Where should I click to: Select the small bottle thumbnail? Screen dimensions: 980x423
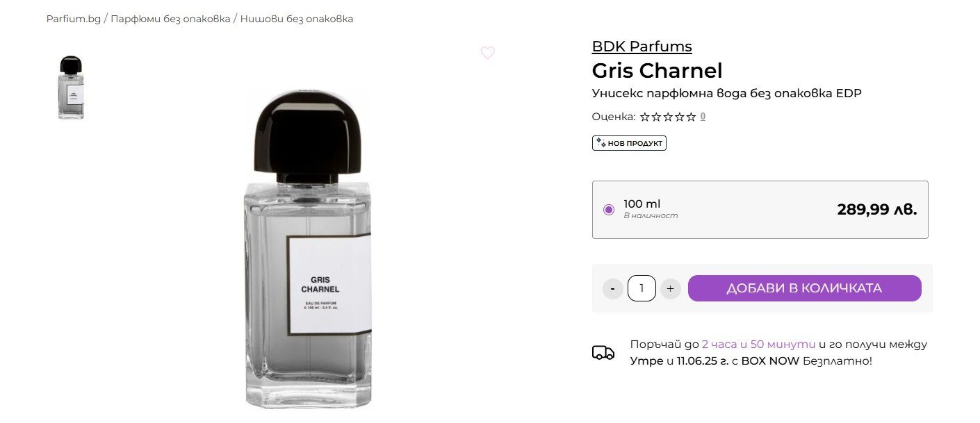(71, 88)
